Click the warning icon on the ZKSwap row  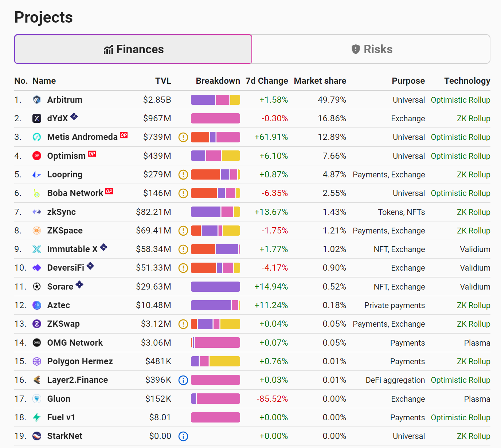pos(183,324)
